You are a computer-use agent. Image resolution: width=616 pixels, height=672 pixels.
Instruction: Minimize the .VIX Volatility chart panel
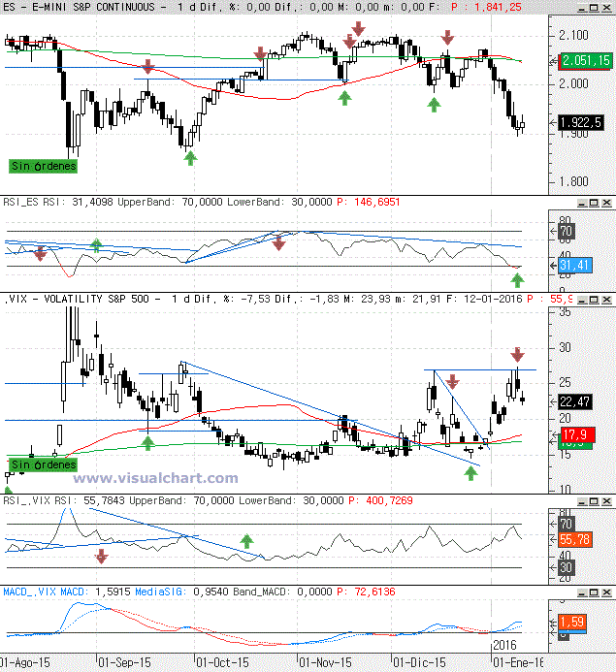click(x=582, y=300)
